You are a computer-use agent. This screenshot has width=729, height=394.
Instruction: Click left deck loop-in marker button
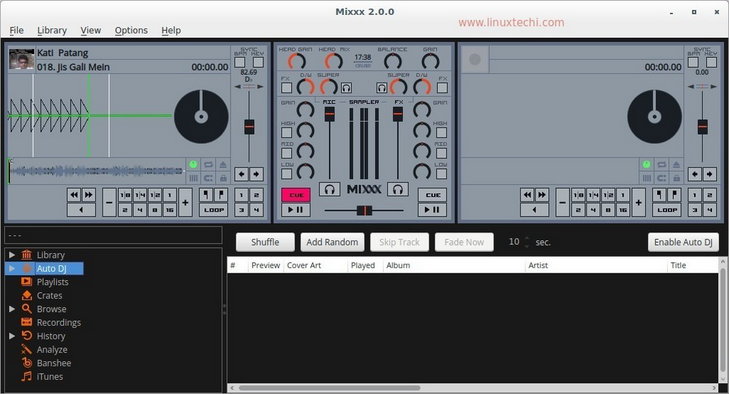pos(207,195)
